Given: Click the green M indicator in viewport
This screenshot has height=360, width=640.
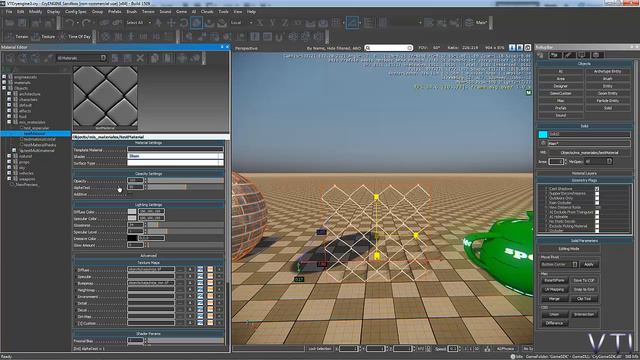Looking at the screenshot, I should [529, 93].
